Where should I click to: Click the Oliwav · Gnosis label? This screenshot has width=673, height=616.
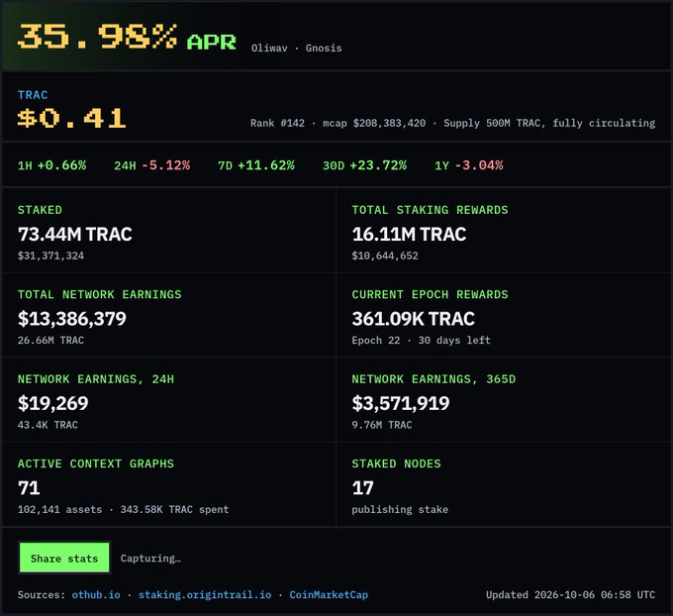click(x=297, y=49)
